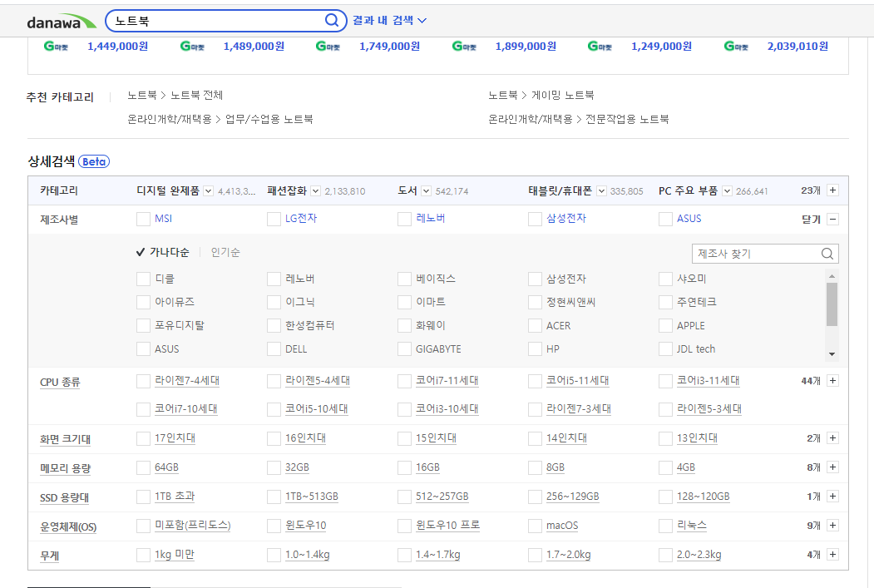Click the danawa logo
This screenshot has width=874, height=588.
[62, 22]
